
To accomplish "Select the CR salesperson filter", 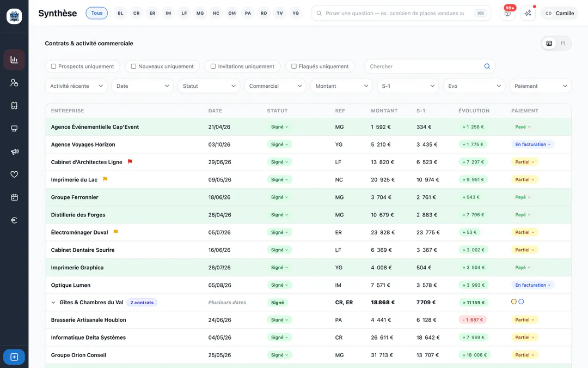I will pos(137,13).
